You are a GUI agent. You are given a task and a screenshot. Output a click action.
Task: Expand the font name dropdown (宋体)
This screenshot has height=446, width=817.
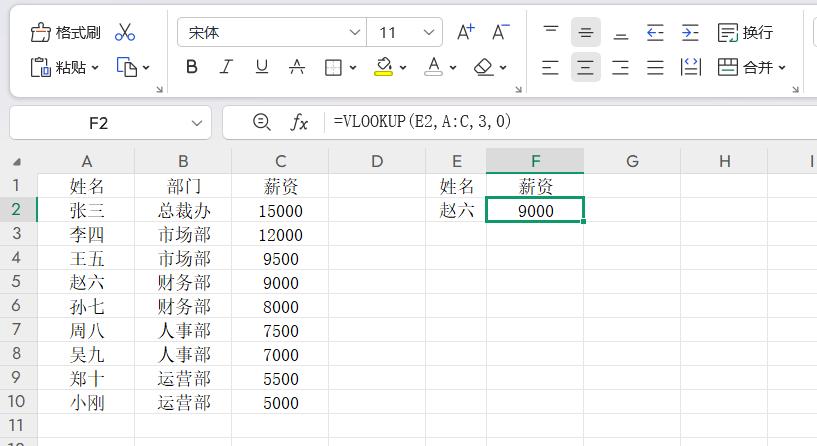tap(354, 32)
